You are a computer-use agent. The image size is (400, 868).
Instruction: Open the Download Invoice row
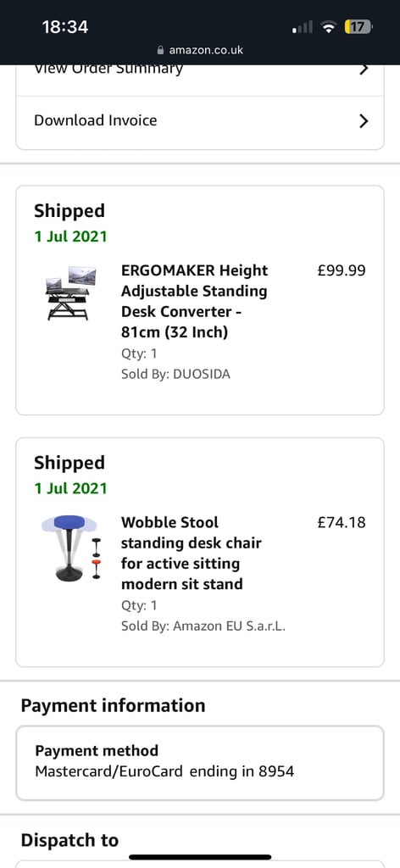200,120
